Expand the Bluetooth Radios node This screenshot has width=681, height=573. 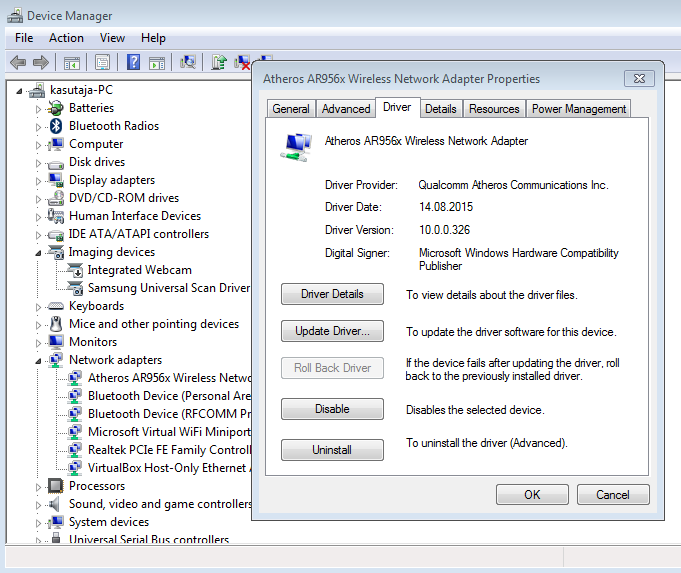pyautogui.click(x=38, y=127)
